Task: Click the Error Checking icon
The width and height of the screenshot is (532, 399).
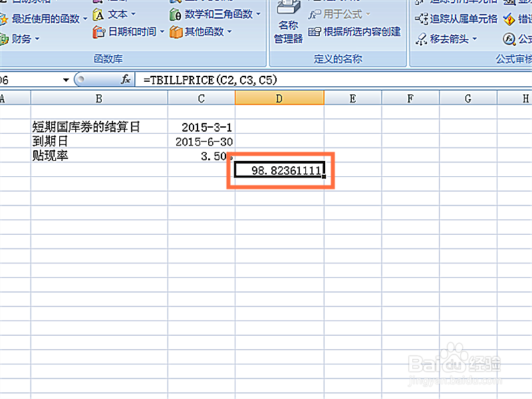Action: coord(509,19)
